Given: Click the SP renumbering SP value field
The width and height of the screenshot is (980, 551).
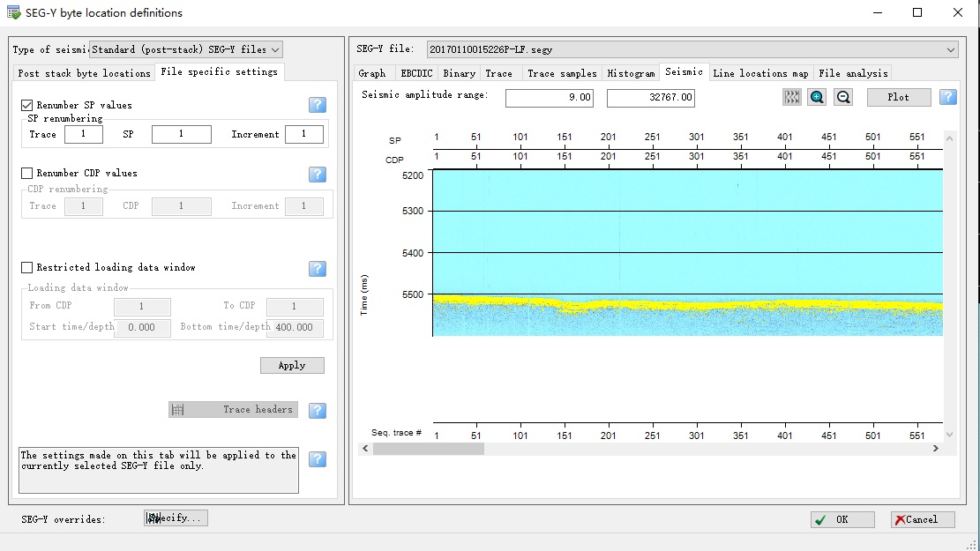Looking at the screenshot, I should 181,134.
